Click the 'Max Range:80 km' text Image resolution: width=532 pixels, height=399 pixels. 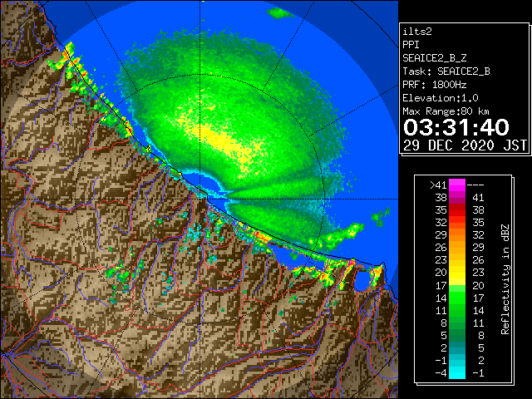tap(446, 111)
